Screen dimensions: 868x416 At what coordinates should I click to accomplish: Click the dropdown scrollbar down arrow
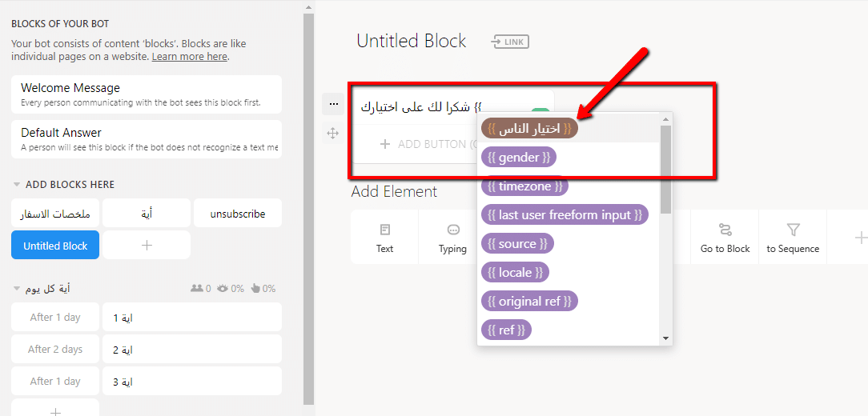665,338
